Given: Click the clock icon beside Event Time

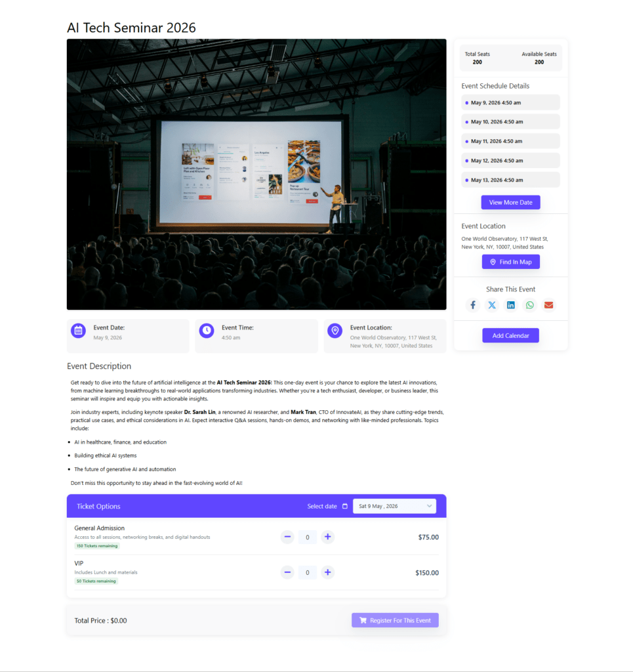Looking at the screenshot, I should pyautogui.click(x=207, y=331).
